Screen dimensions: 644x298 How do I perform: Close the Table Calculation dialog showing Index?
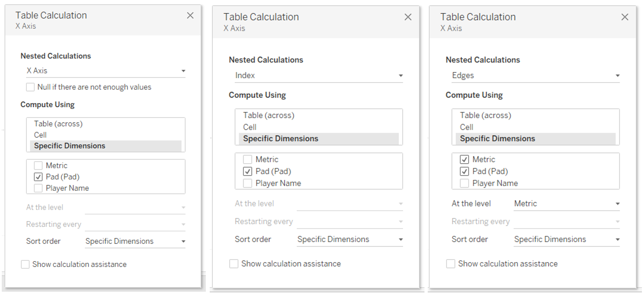[x=408, y=17]
